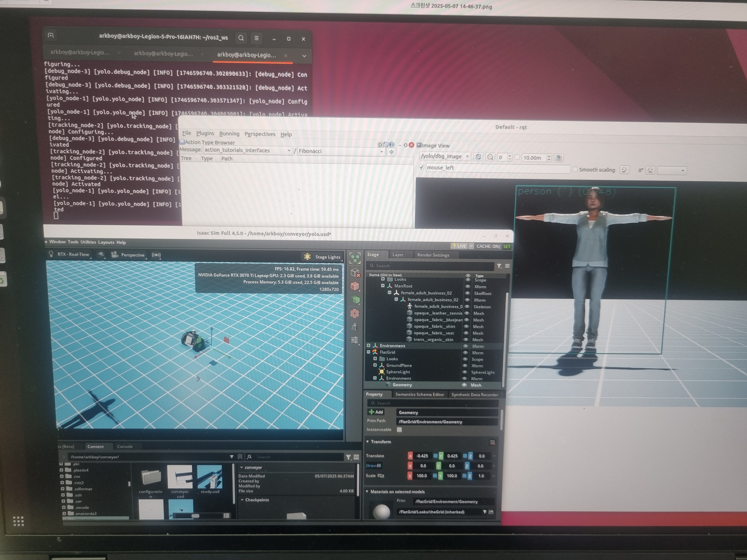Rotate Image View right icon
This screenshot has width=747, height=560.
[x=650, y=171]
